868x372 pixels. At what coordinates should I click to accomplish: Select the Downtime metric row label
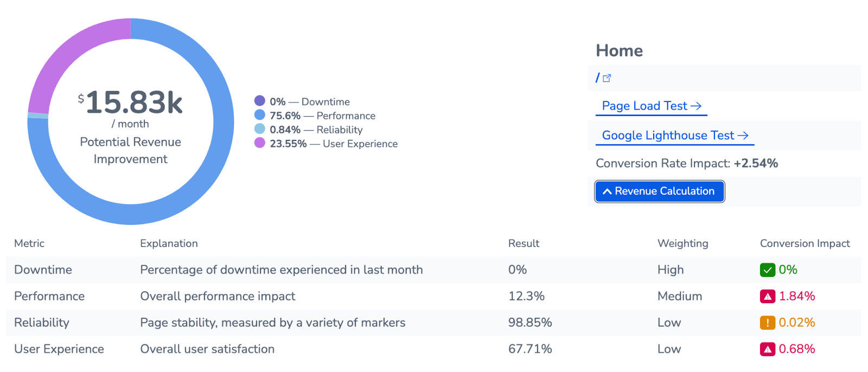(43, 270)
